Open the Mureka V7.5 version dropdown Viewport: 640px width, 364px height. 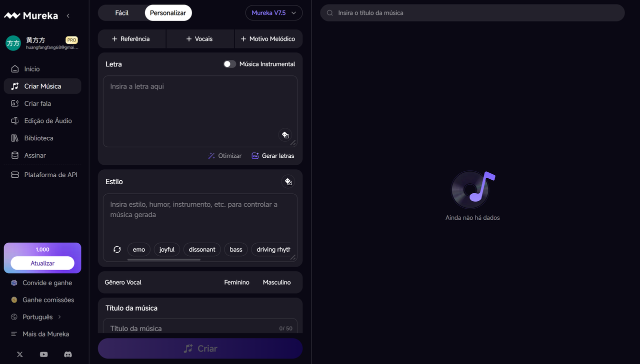point(273,12)
